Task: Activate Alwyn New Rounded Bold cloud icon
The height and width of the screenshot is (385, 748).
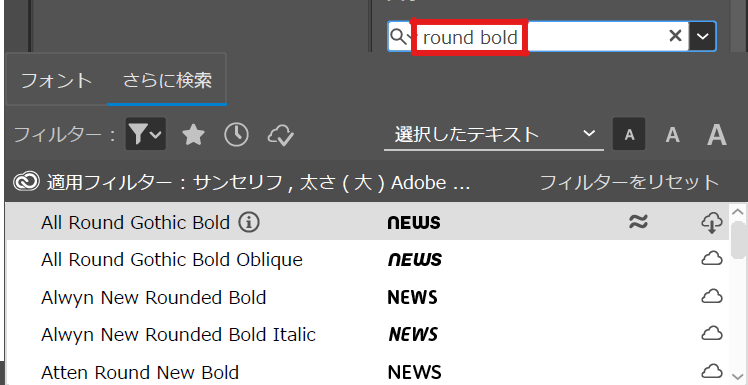Action: tap(712, 296)
